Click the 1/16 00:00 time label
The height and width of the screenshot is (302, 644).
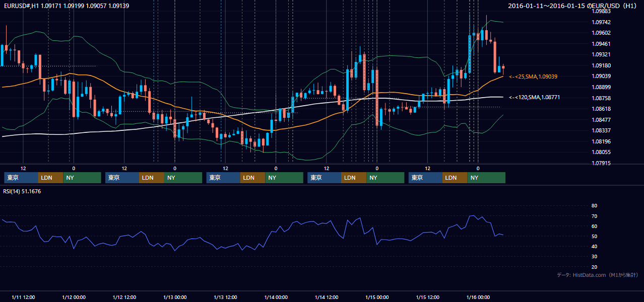click(478, 297)
